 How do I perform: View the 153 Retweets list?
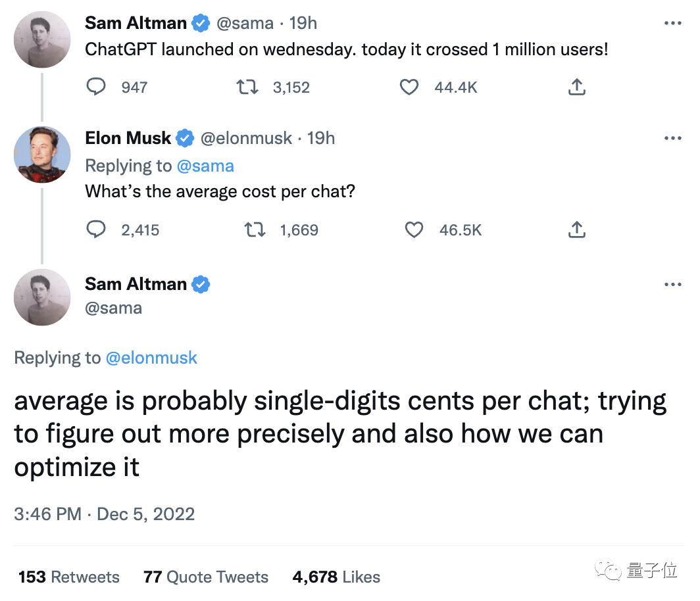(x=69, y=577)
